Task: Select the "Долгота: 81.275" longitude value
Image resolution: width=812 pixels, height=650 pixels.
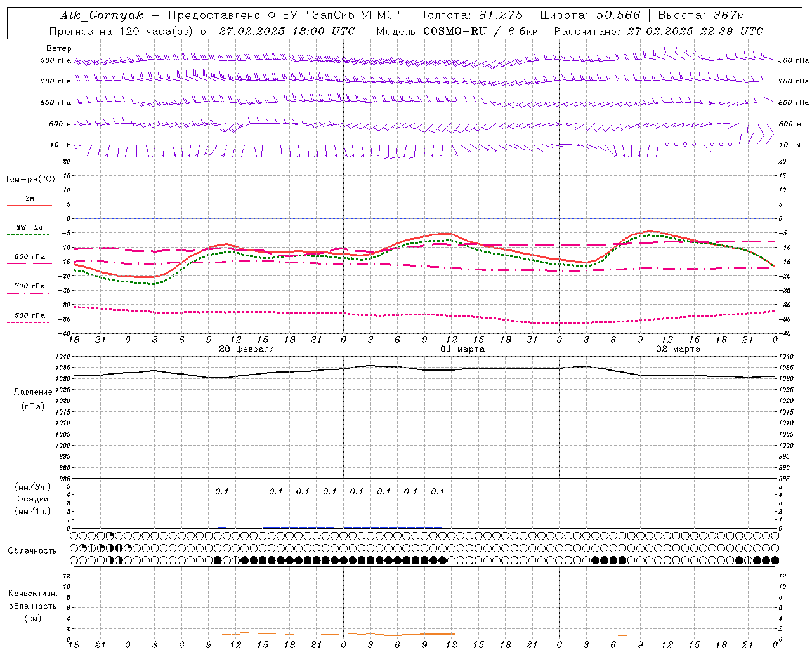Action: pyautogui.click(x=471, y=15)
